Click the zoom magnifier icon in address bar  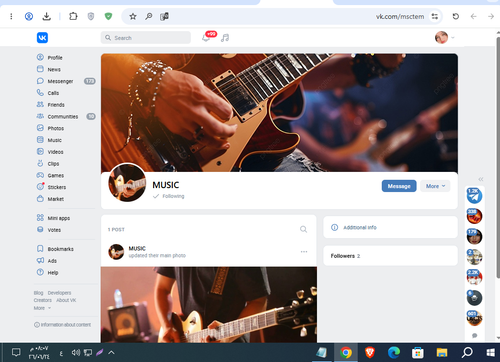pyautogui.click(x=149, y=16)
